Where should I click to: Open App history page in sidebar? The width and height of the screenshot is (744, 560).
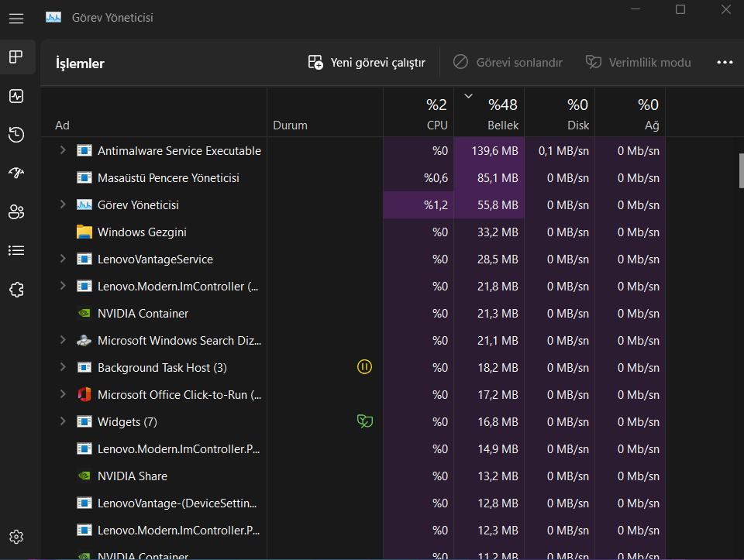16,135
